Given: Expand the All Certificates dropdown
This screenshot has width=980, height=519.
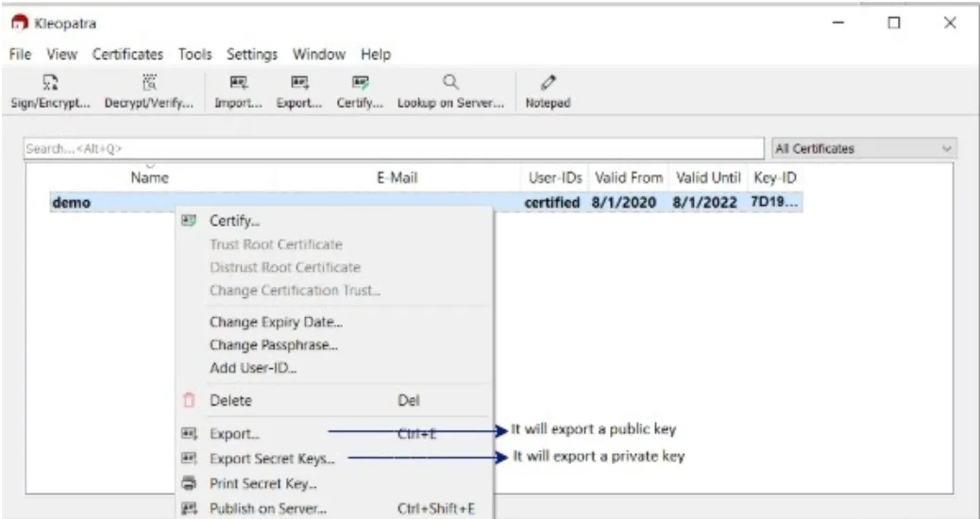Looking at the screenshot, I should click(x=865, y=149).
